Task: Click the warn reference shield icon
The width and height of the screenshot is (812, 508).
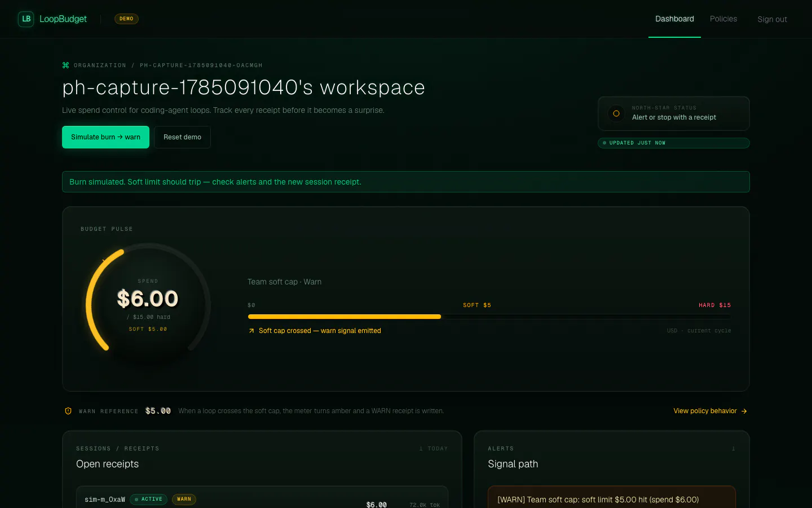Action: coord(68,411)
